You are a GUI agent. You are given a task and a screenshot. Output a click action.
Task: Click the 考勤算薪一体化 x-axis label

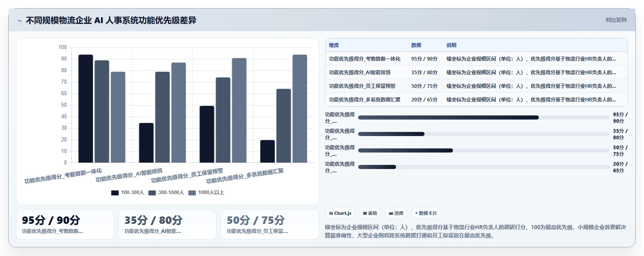pyautogui.click(x=63, y=176)
